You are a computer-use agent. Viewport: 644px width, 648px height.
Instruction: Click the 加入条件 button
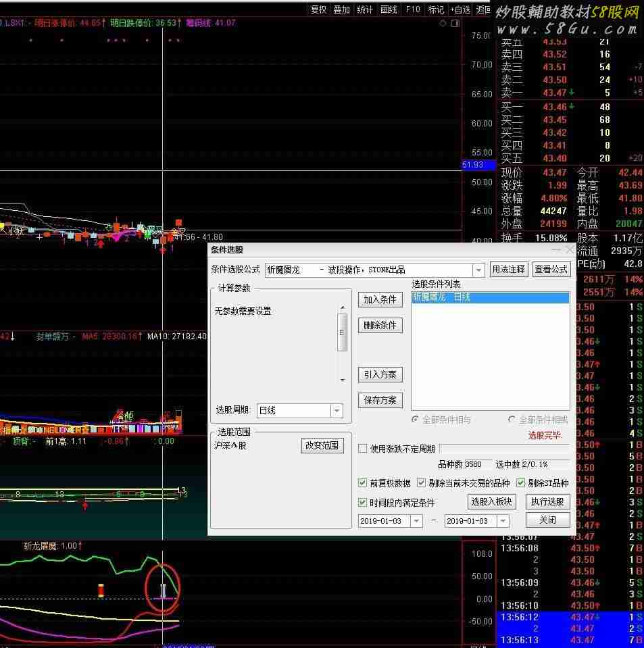tap(380, 299)
